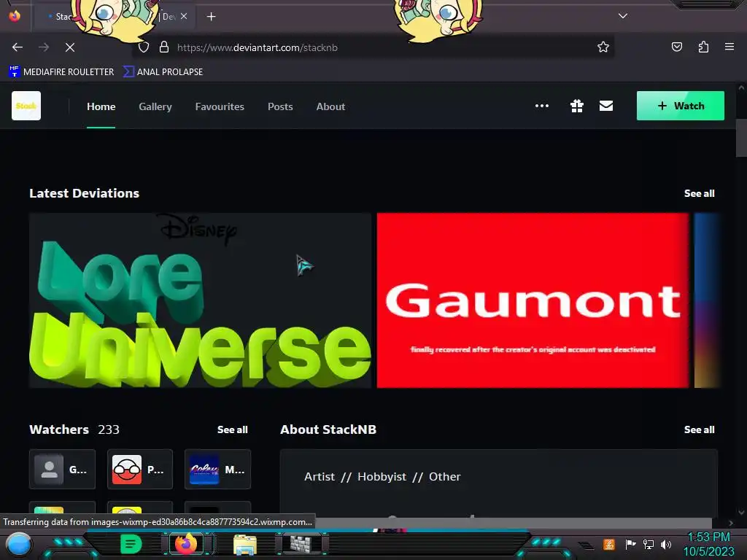Go to the Posts tab
This screenshot has width=747, height=560.
click(x=280, y=106)
